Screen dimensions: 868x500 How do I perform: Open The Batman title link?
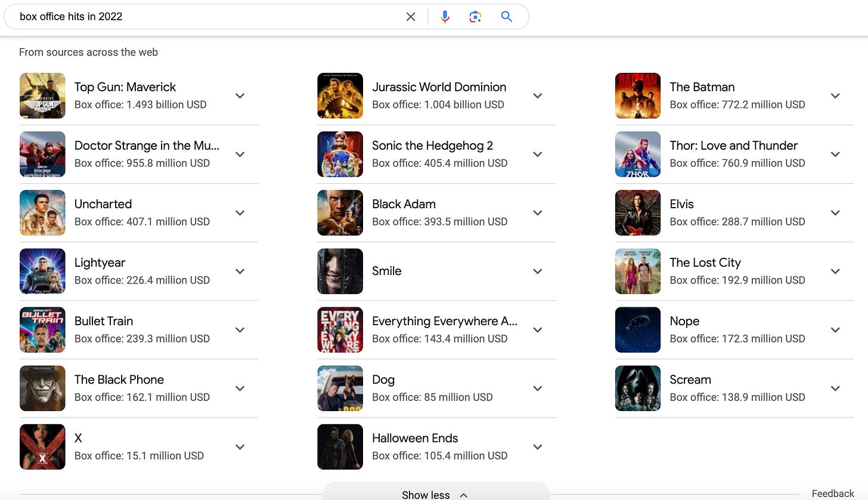click(x=702, y=87)
